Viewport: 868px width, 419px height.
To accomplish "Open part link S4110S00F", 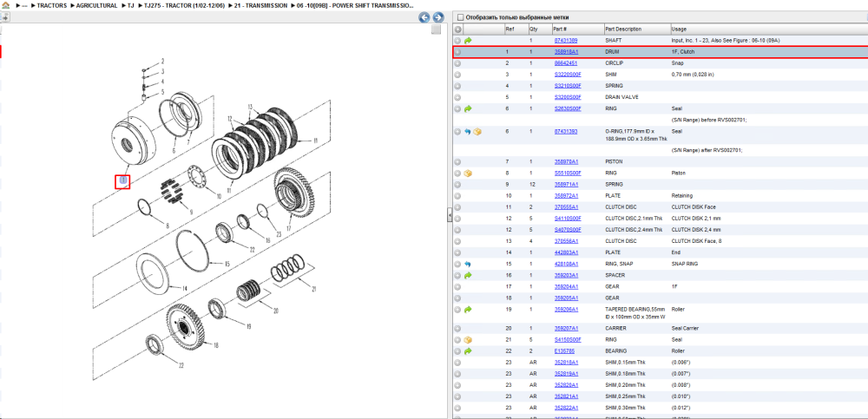I will (568, 218).
